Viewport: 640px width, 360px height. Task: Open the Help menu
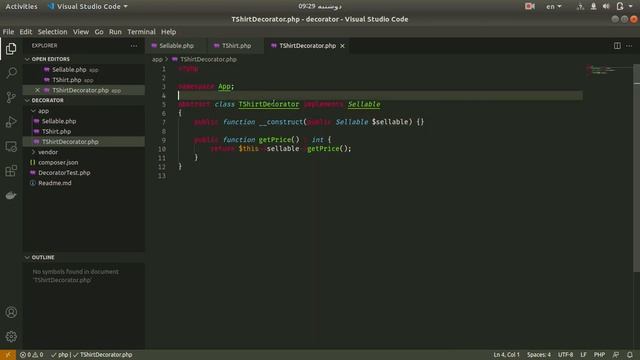coord(168,32)
